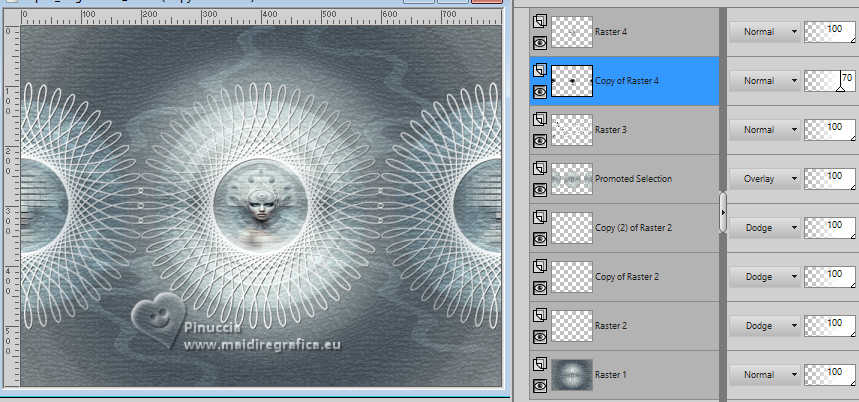Hide the Copy of Raster 2 layer
Viewport: 859px width, 402px height.
(540, 288)
